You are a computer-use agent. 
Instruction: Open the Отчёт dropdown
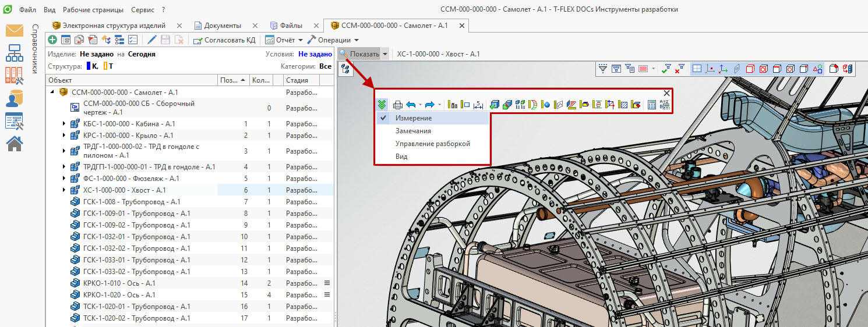[x=284, y=40]
